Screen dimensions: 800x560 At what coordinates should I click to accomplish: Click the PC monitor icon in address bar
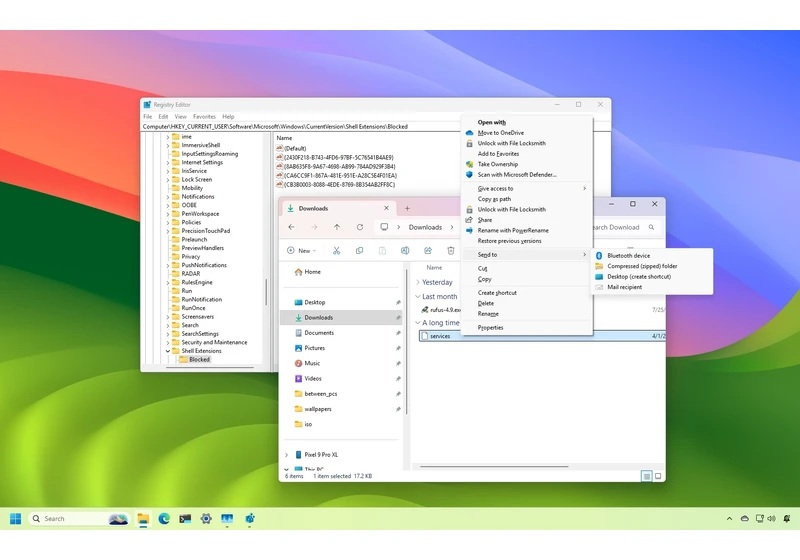(x=384, y=227)
